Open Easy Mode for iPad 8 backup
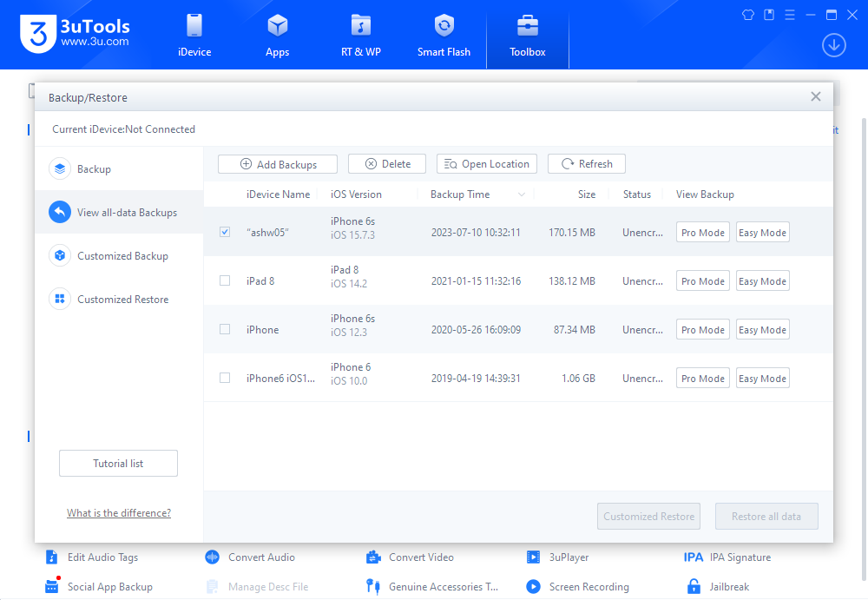This screenshot has width=868, height=600. 762,280
